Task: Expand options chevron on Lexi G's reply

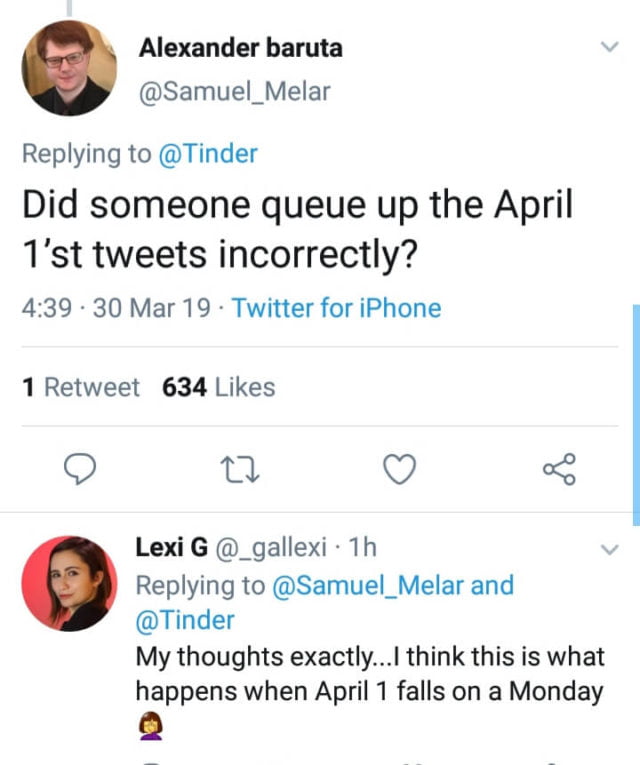Action: point(608,549)
